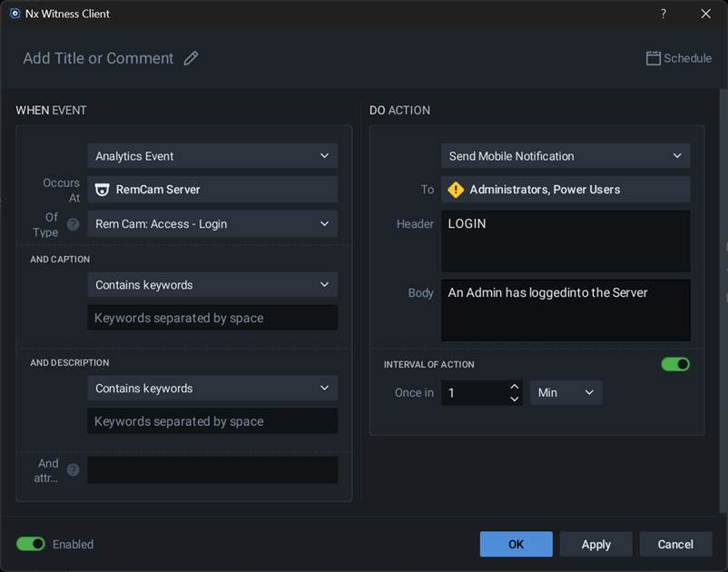Open the Send Mobile Notification dropdown
The width and height of the screenshot is (728, 572).
(566, 156)
